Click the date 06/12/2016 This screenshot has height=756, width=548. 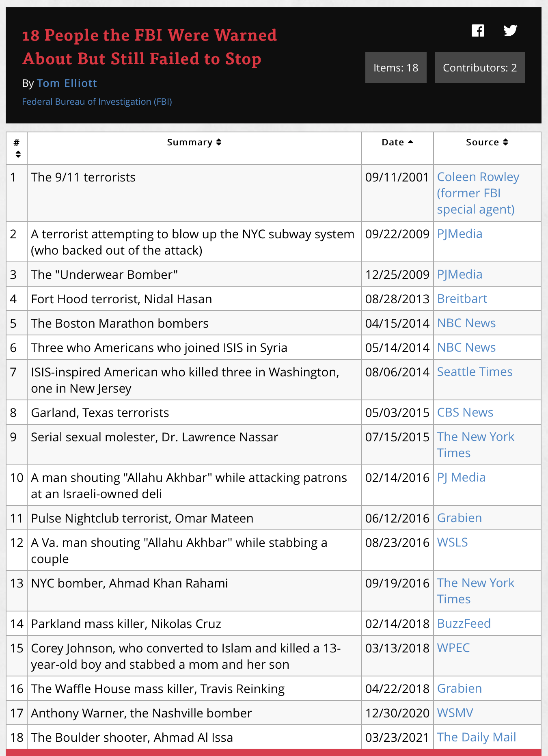click(397, 518)
